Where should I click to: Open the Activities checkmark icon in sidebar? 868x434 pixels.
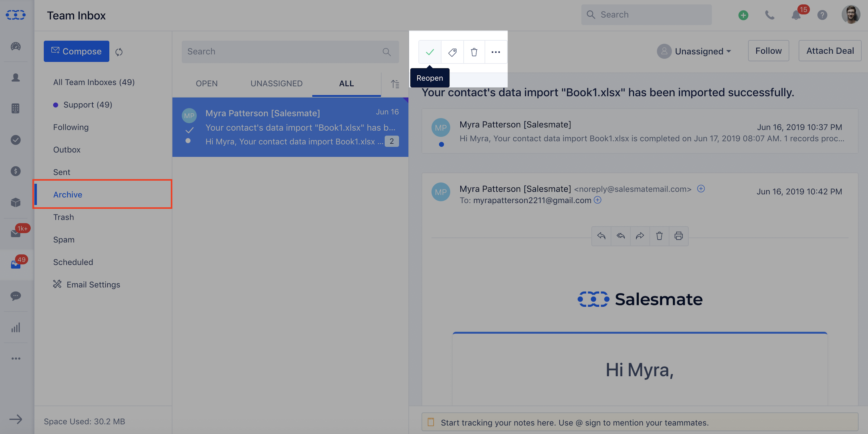(x=15, y=140)
